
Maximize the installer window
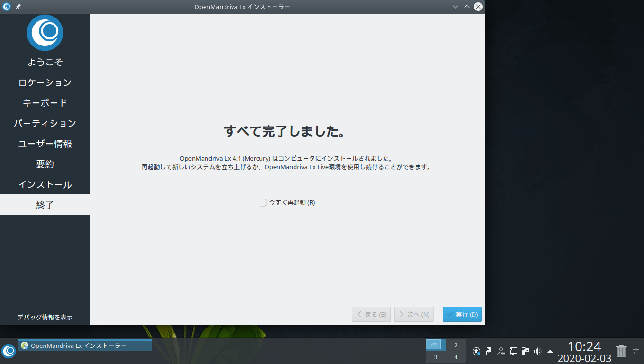click(x=467, y=7)
